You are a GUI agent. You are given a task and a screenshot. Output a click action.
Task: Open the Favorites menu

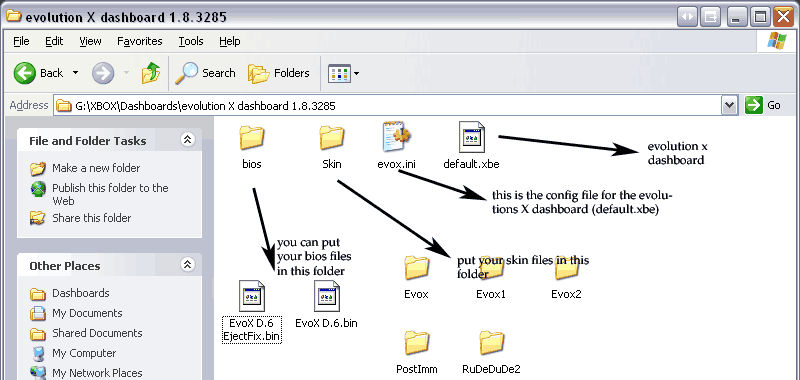(x=139, y=41)
